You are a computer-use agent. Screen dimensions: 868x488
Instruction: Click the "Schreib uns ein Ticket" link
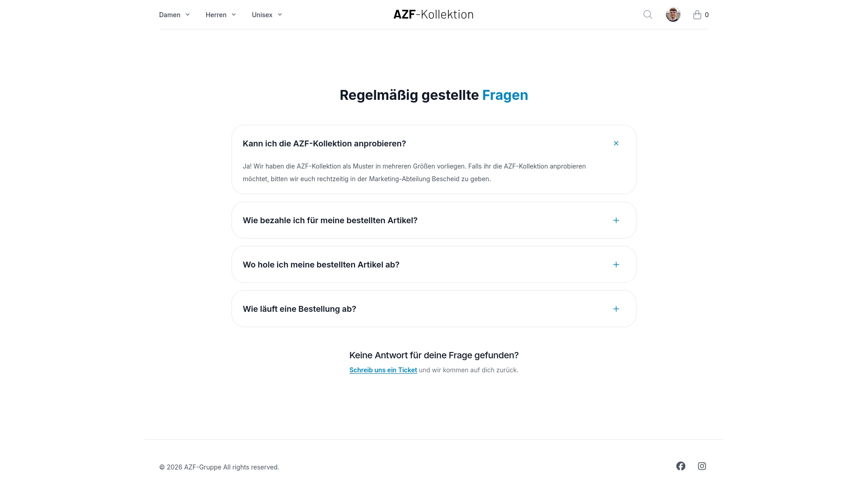383,370
